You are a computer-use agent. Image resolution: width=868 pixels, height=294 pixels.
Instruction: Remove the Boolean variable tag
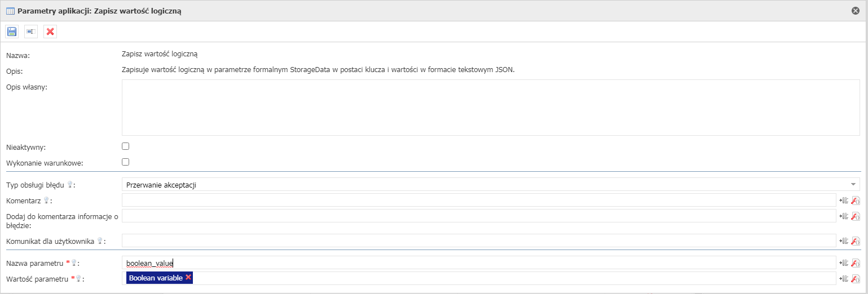point(188,277)
